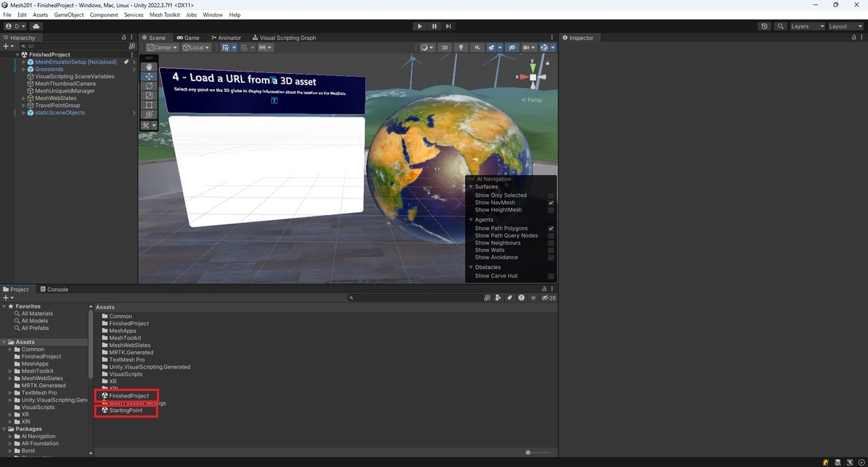Select MeshThumbnailCamera in Hierarchy
The image size is (868, 467).
pyautogui.click(x=65, y=84)
